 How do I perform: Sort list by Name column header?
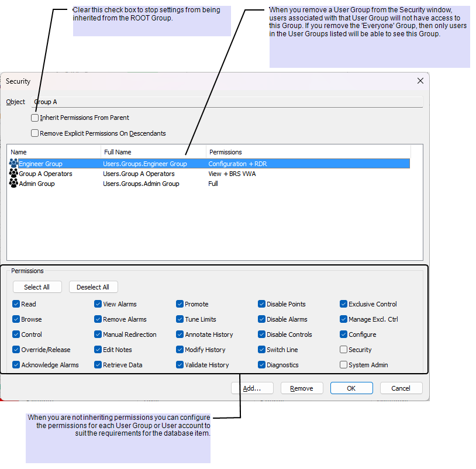[x=54, y=152]
